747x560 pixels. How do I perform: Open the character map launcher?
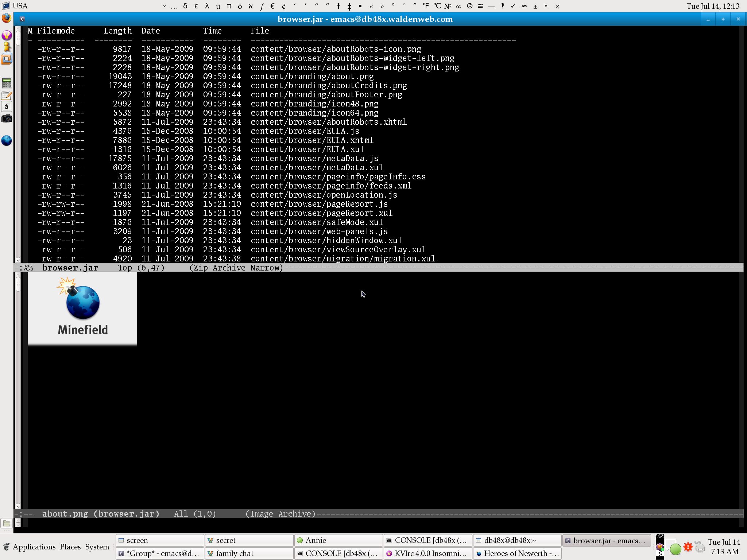point(7,106)
